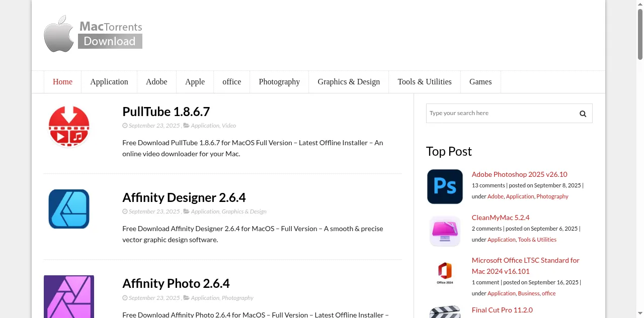Open Final Cut Pro 11.2.0 link

tap(502, 310)
